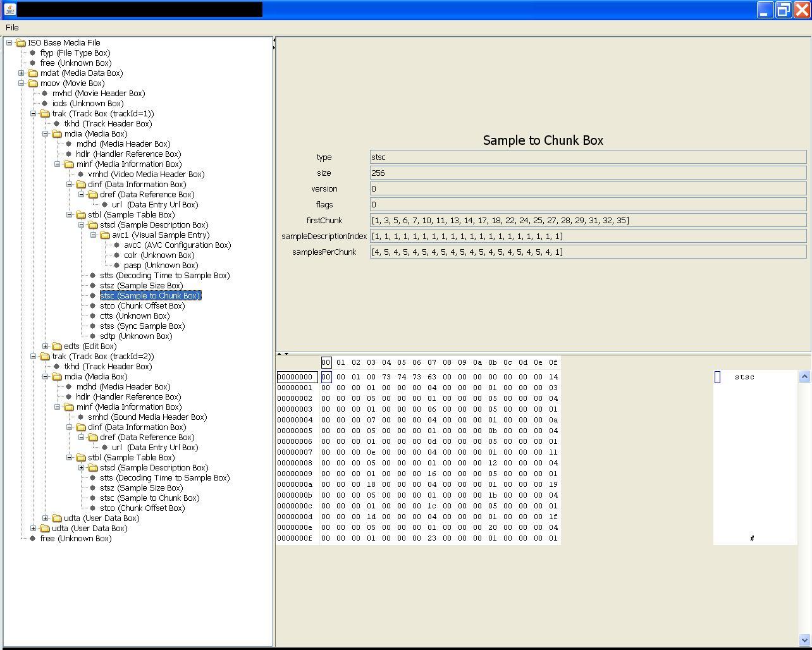Viewport: 812px width, 650px height.
Task: Click the folder icon of moov Movie Box
Action: (x=33, y=83)
